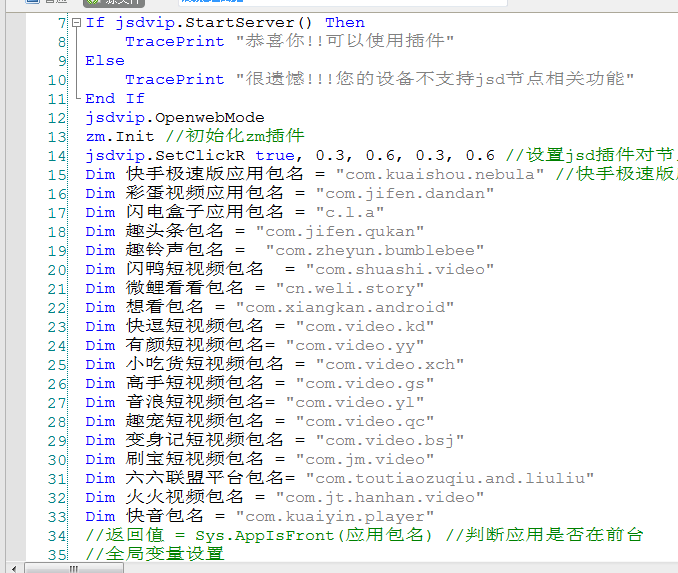Click variable 音浪短视频包名
678x573 pixels.
coord(195,403)
